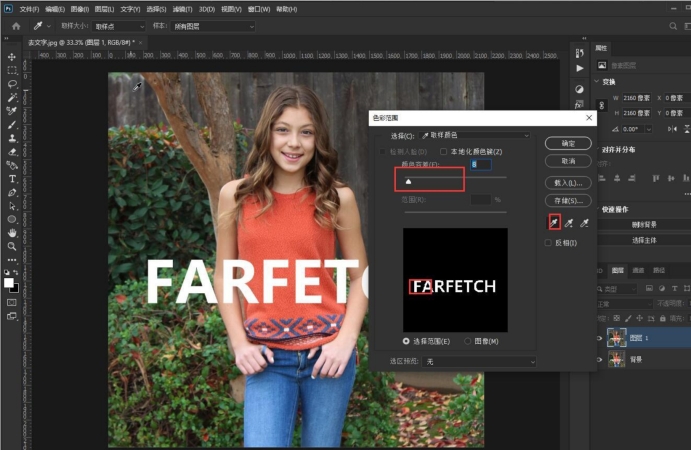
Task: Select the Magic Wand tool
Action: (x=12, y=97)
